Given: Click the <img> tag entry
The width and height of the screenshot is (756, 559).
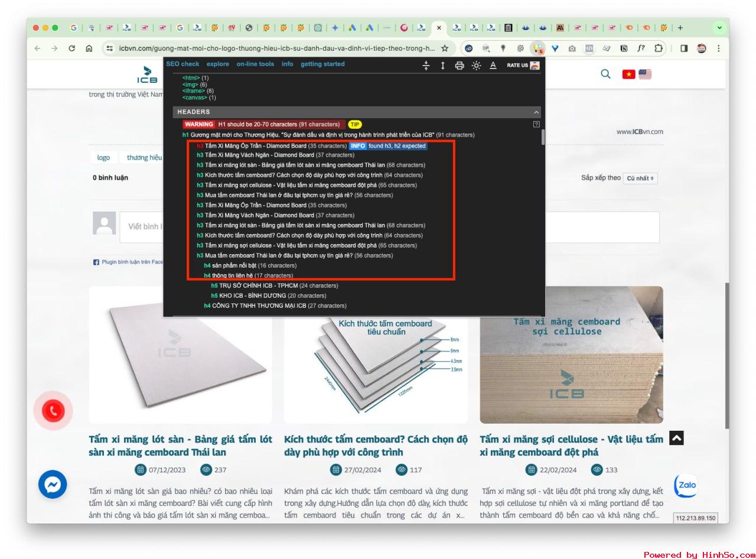Looking at the screenshot, I should point(194,84).
